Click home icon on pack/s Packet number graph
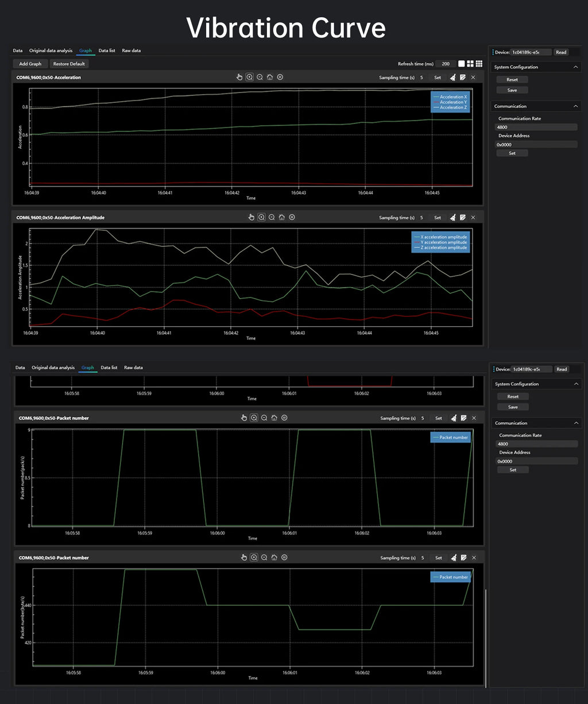Image resolution: width=588 pixels, height=704 pixels. click(x=274, y=417)
